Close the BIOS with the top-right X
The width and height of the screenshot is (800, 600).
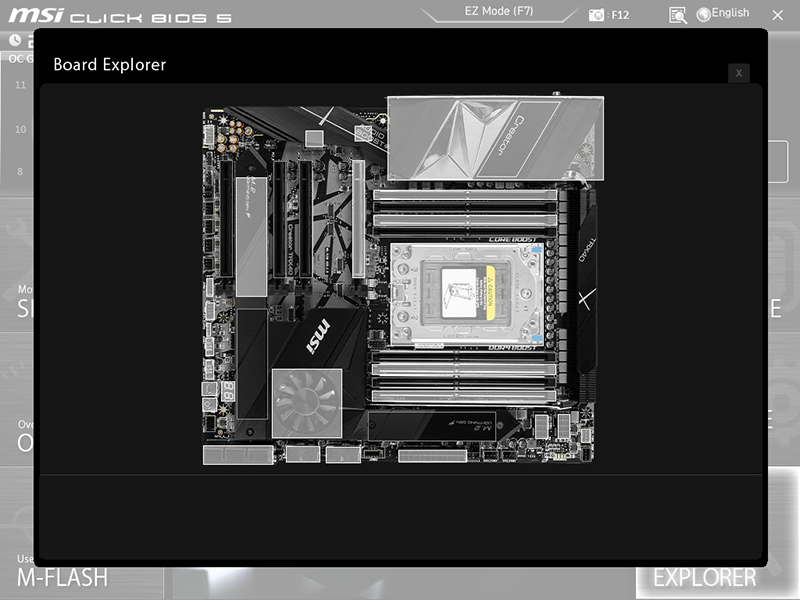click(777, 15)
